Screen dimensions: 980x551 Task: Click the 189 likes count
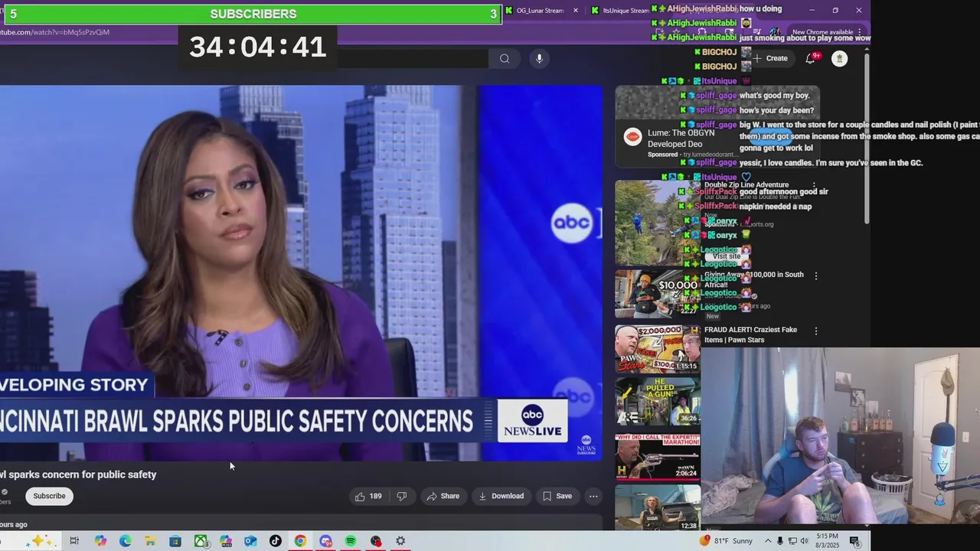coord(375,496)
